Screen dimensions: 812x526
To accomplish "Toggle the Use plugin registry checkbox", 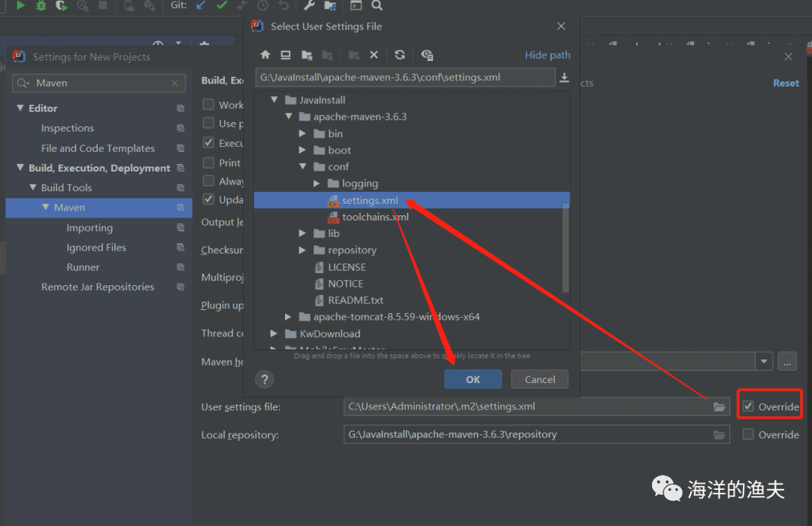I will click(x=208, y=123).
